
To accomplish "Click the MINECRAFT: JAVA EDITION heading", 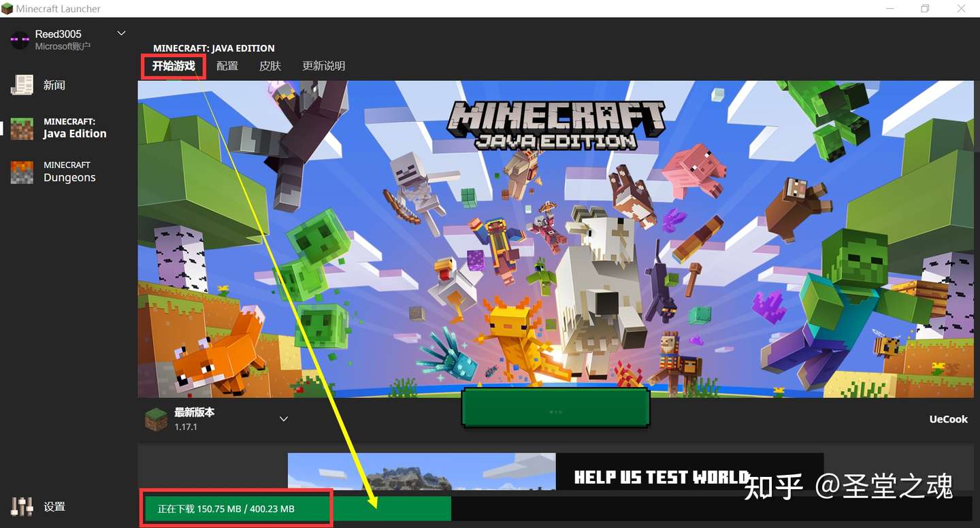I will 214,48.
